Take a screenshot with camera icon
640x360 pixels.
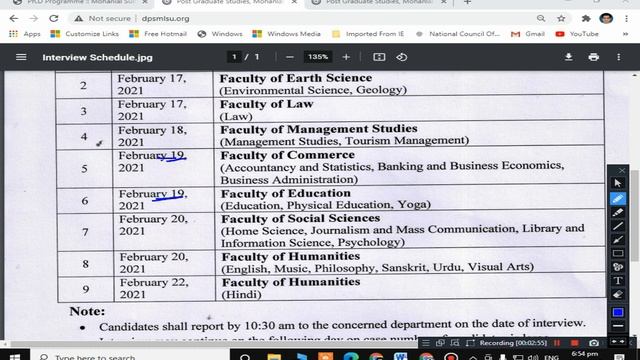[x=594, y=343]
